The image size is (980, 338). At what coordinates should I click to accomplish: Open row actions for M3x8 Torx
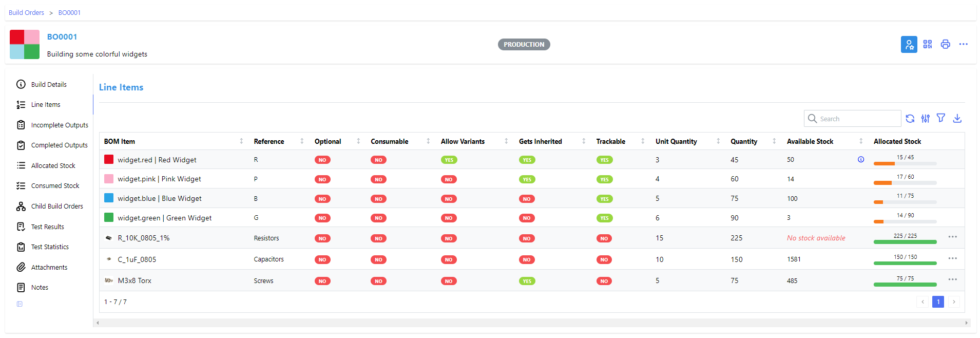[x=952, y=280]
